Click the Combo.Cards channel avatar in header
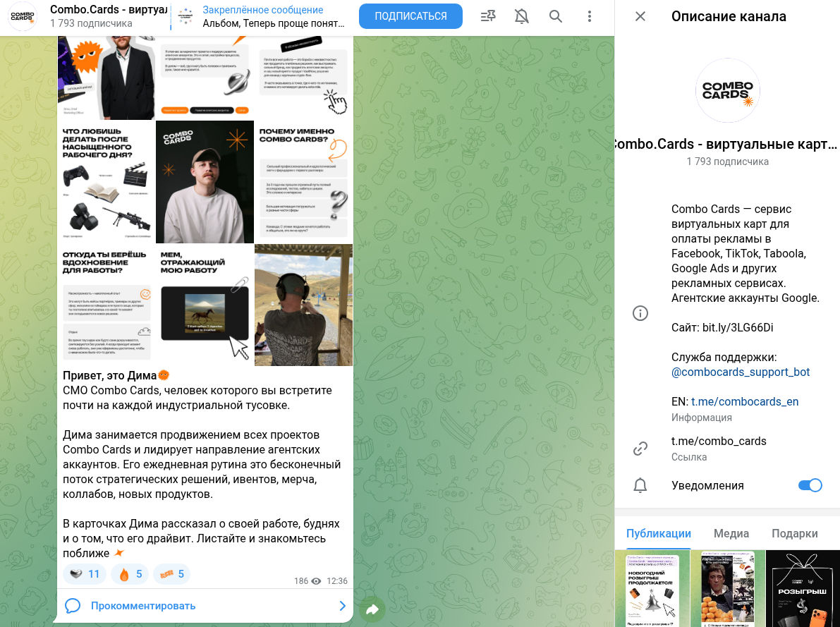The height and width of the screenshot is (627, 840). point(23,17)
